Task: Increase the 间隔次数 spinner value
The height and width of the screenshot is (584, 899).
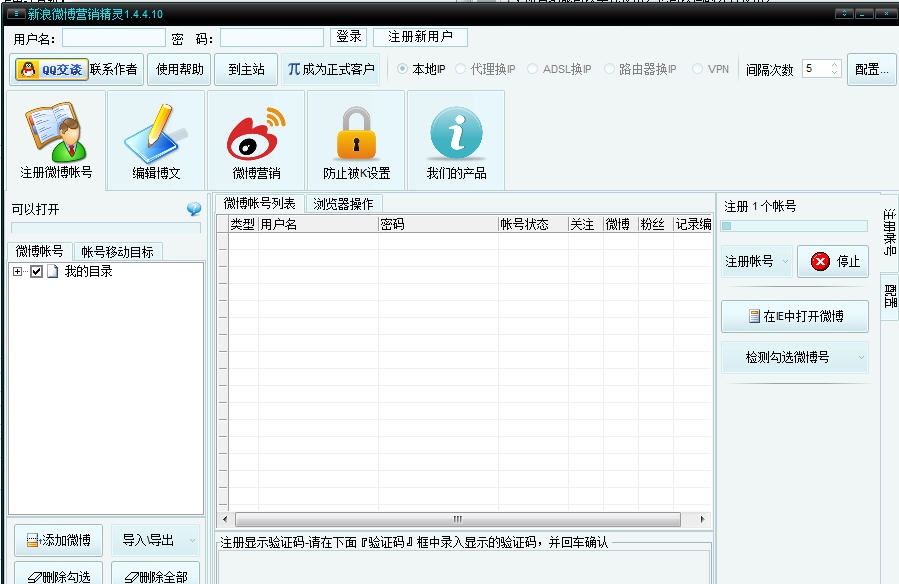Action: tap(835, 64)
